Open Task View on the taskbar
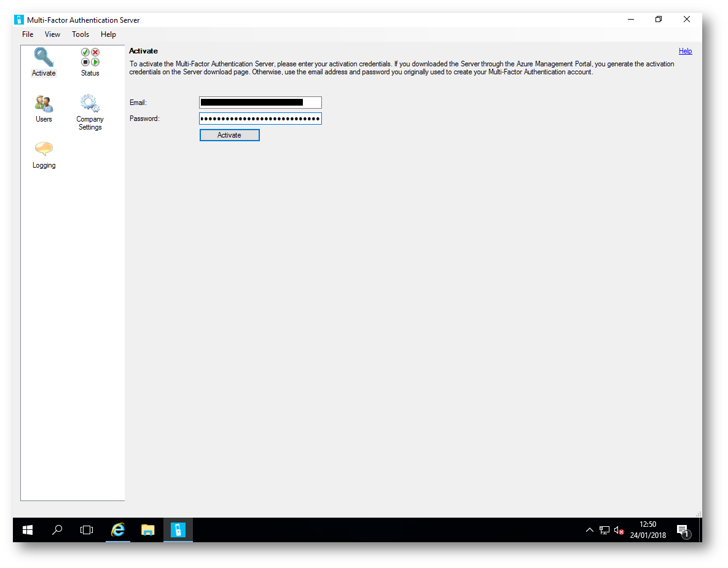728x568 pixels. (87, 530)
